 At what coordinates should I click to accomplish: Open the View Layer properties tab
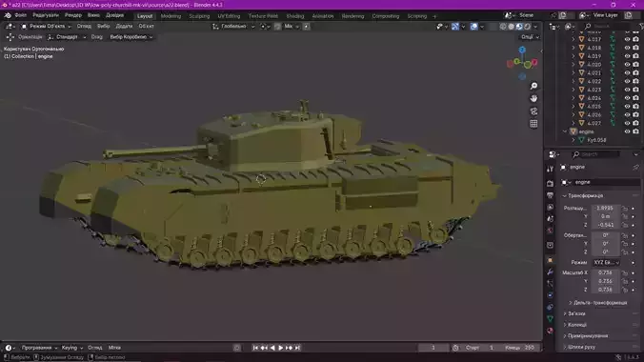click(551, 207)
